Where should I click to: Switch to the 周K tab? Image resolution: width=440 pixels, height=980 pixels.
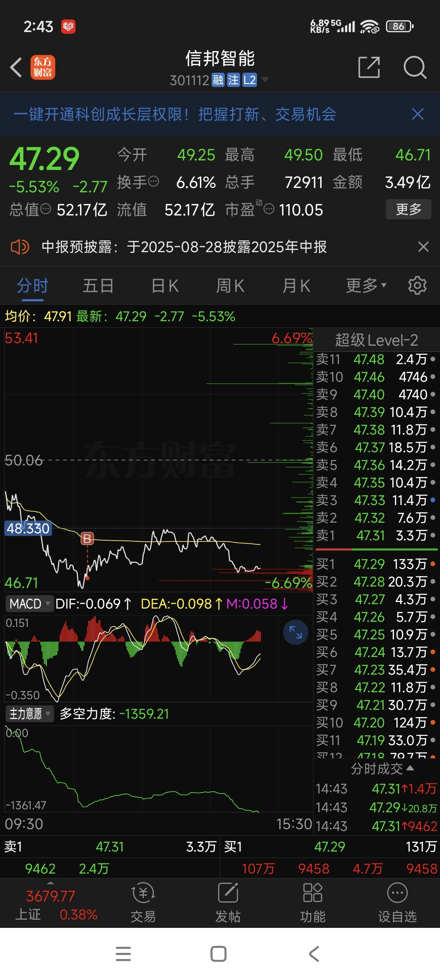pyautogui.click(x=230, y=286)
